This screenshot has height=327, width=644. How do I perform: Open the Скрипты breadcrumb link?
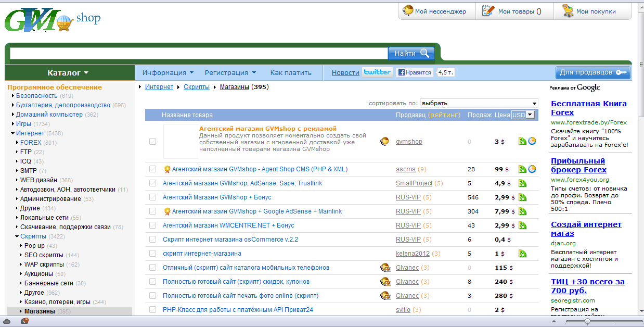pyautogui.click(x=197, y=87)
